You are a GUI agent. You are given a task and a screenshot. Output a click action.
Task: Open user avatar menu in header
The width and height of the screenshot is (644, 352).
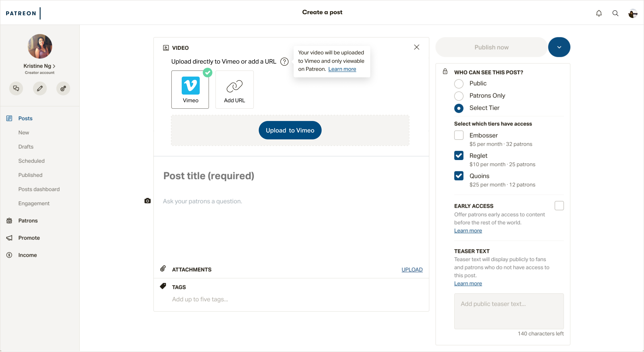coord(632,13)
